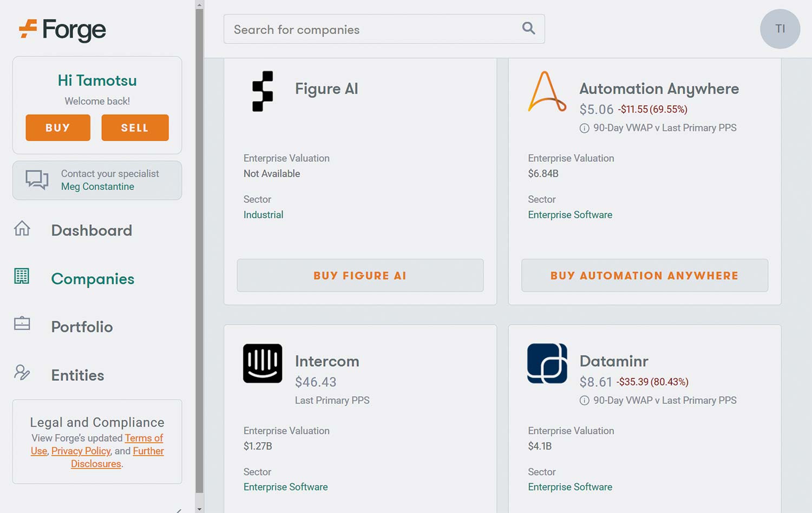Click the Legal and Compliance heading
The image size is (812, 513).
click(97, 422)
